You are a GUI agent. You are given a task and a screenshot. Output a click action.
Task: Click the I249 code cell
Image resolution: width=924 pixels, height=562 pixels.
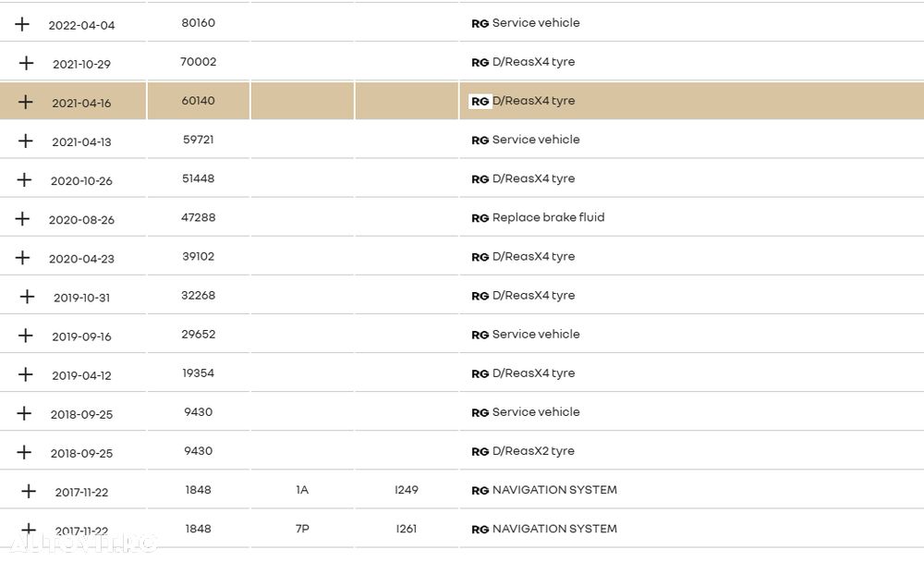pos(407,490)
